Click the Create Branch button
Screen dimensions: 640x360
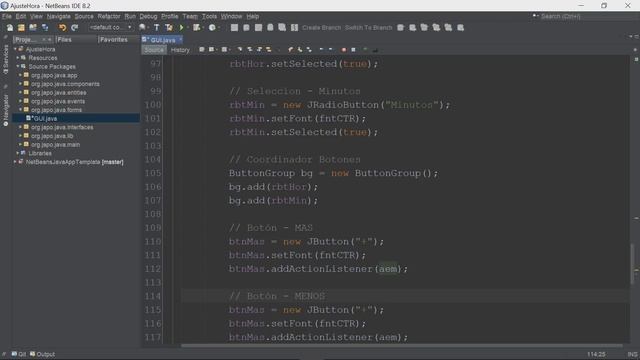pyautogui.click(x=321, y=28)
